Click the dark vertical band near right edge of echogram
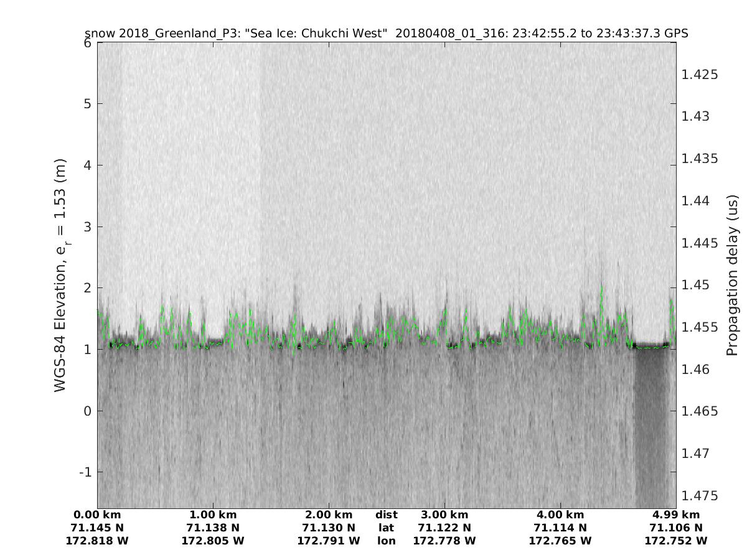Image resolution: width=747 pixels, height=560 pixels. 651,429
